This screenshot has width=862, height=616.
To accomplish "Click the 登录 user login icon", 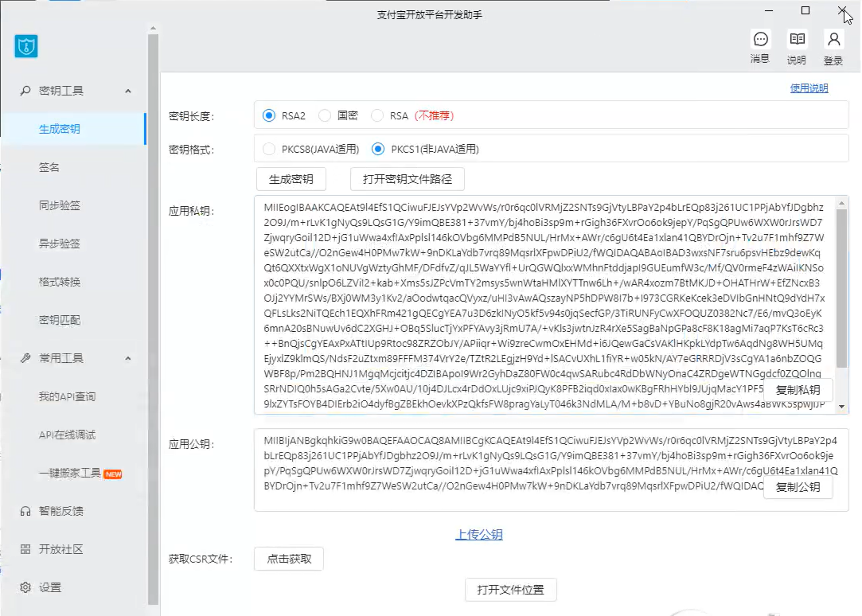I will pyautogui.click(x=833, y=40).
